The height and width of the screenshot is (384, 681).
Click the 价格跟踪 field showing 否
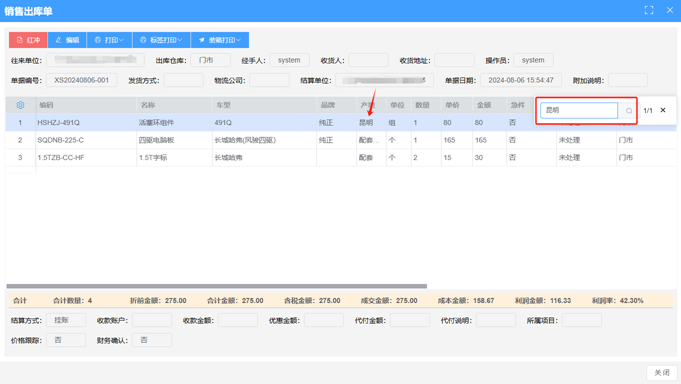[66, 340]
